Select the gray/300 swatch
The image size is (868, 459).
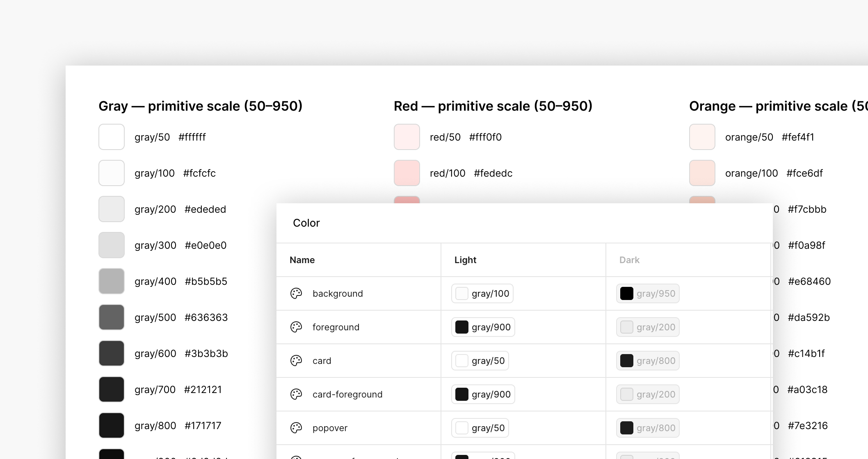point(112,245)
